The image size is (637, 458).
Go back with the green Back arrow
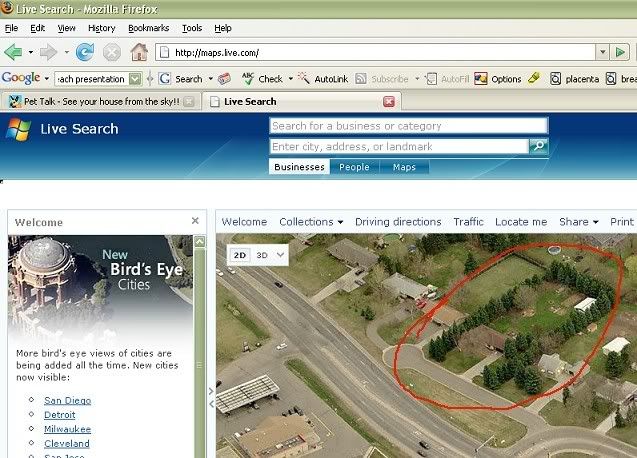pyautogui.click(x=13, y=52)
